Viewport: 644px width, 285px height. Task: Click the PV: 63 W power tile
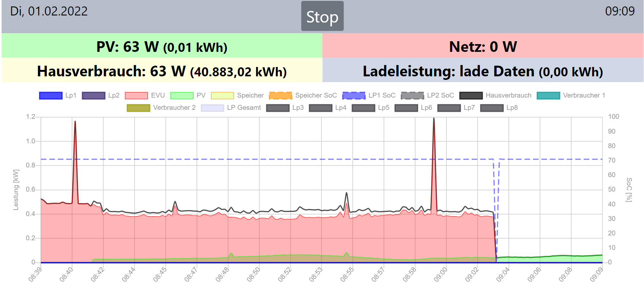[x=162, y=46]
